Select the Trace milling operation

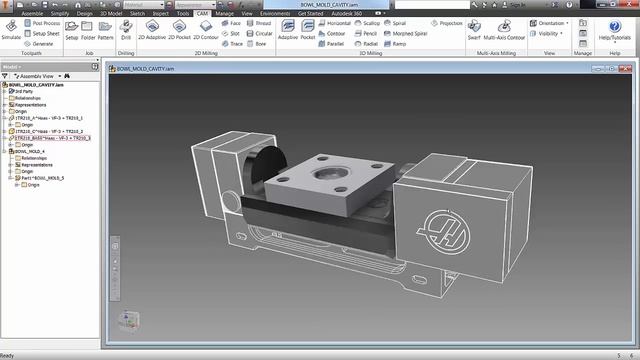pyautogui.click(x=232, y=44)
